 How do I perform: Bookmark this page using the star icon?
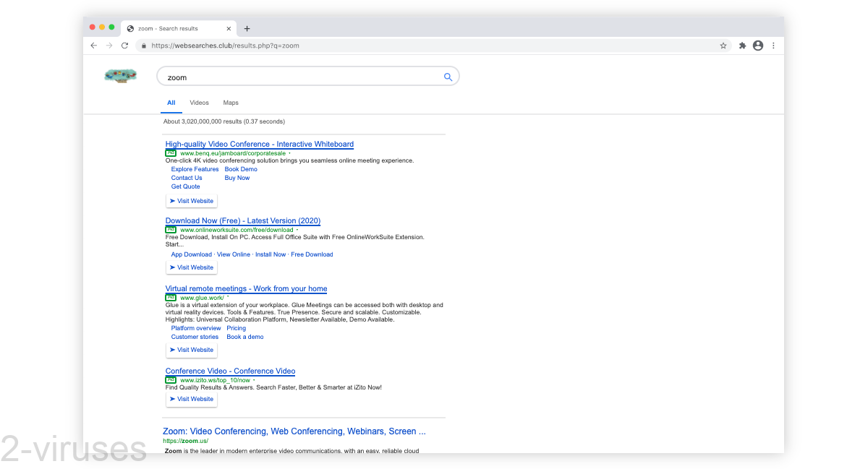[723, 45]
